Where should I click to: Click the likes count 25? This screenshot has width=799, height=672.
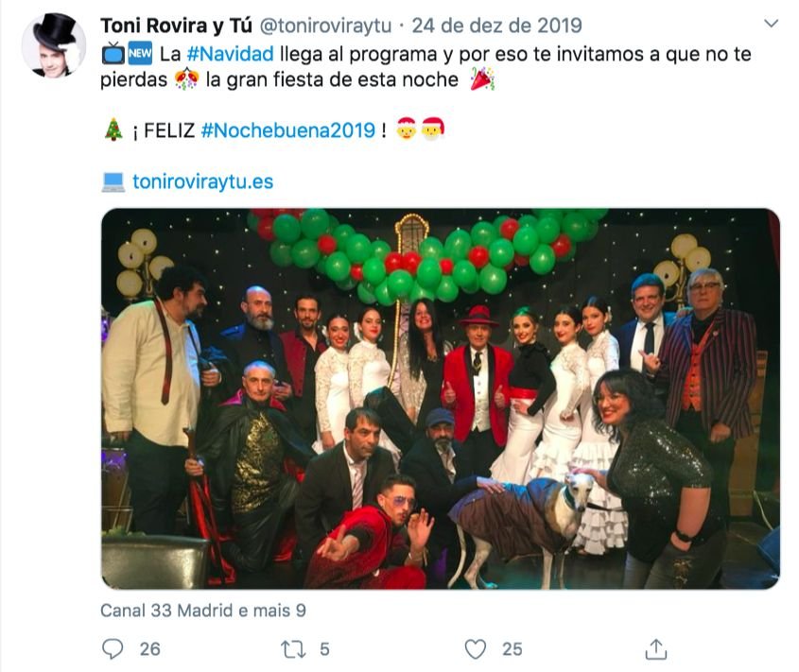coord(512,649)
